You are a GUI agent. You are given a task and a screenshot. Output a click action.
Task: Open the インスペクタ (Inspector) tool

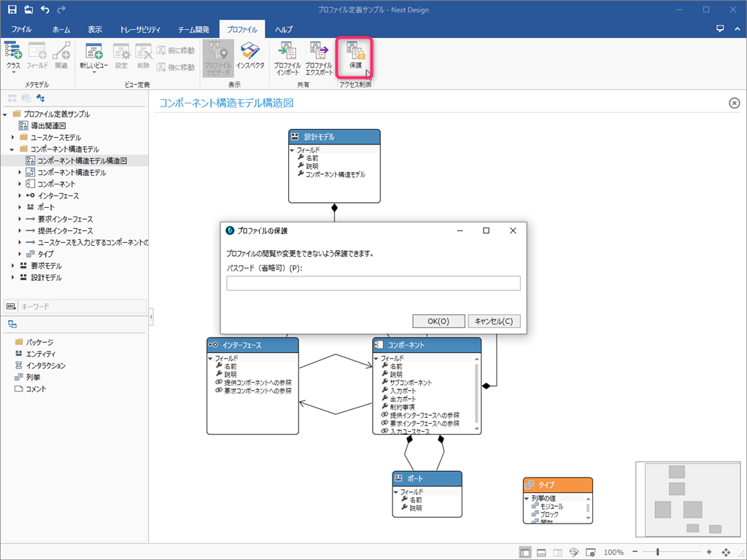(250, 55)
